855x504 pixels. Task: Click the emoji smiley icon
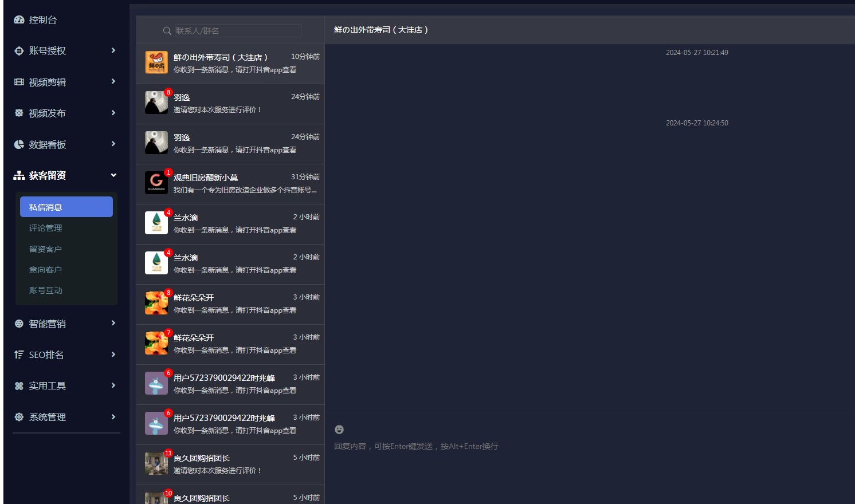tap(339, 430)
